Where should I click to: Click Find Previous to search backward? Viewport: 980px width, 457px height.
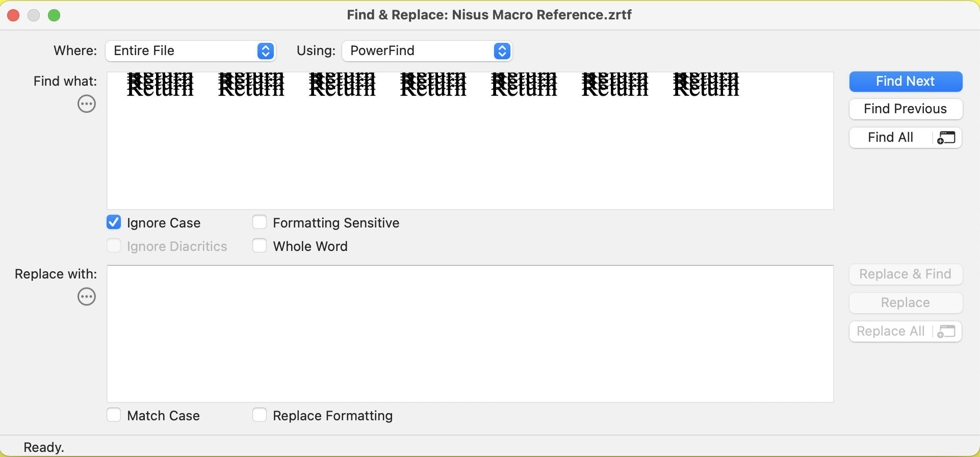coord(905,109)
